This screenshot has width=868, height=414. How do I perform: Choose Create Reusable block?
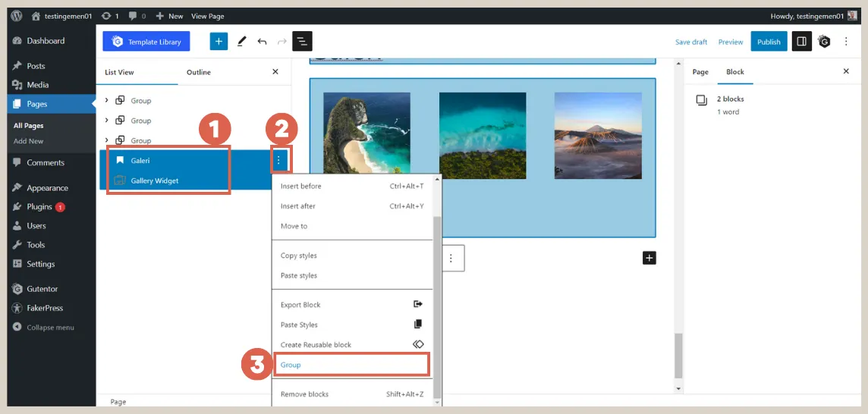(x=352, y=345)
